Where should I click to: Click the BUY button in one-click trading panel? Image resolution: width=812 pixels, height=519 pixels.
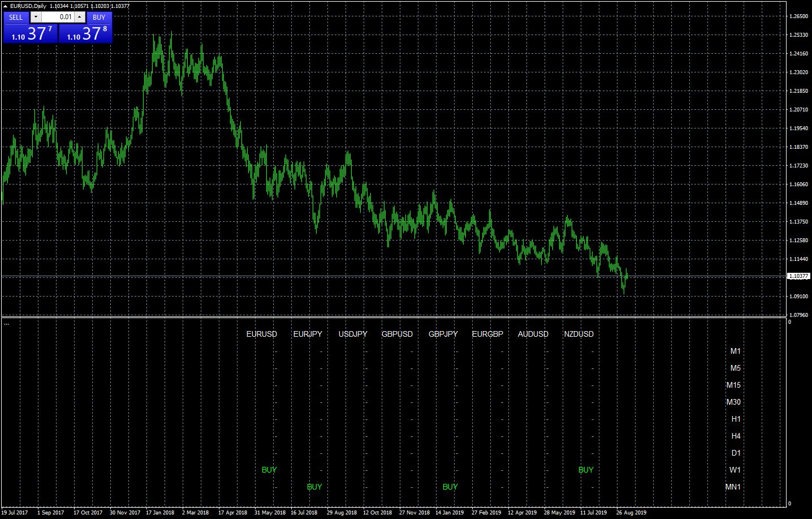(99, 18)
